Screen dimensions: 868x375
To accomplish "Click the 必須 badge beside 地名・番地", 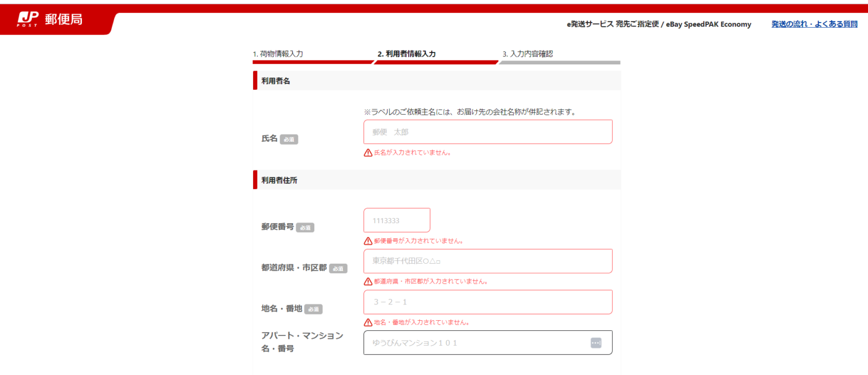I will pyautogui.click(x=313, y=309).
